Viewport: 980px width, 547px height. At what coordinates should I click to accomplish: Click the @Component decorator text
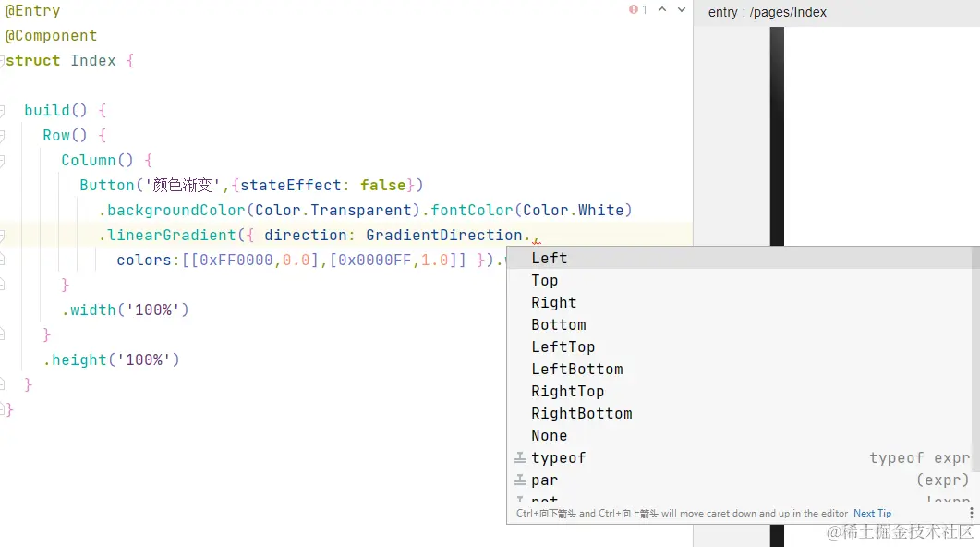(x=51, y=36)
